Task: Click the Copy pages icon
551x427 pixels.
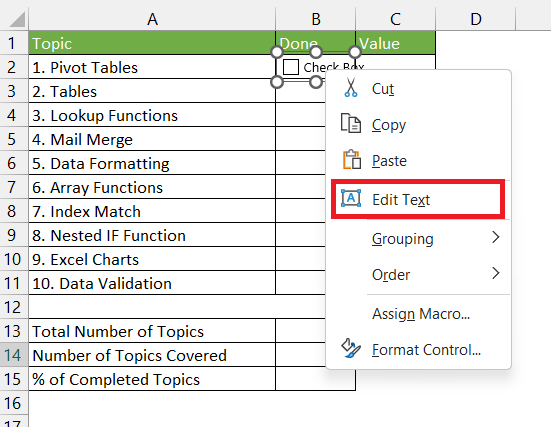Action: point(351,123)
